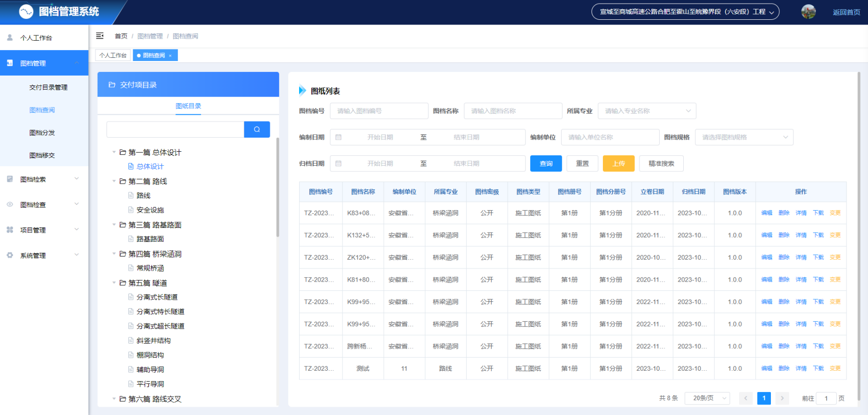Collapse the 第一篇 总体设计 tree node
The image size is (868, 415).
click(114, 152)
